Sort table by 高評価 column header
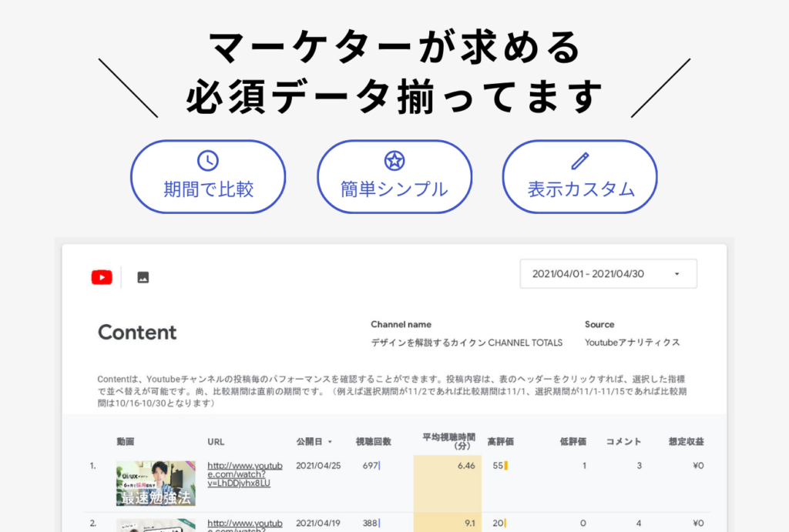The image size is (789, 532). (500, 441)
